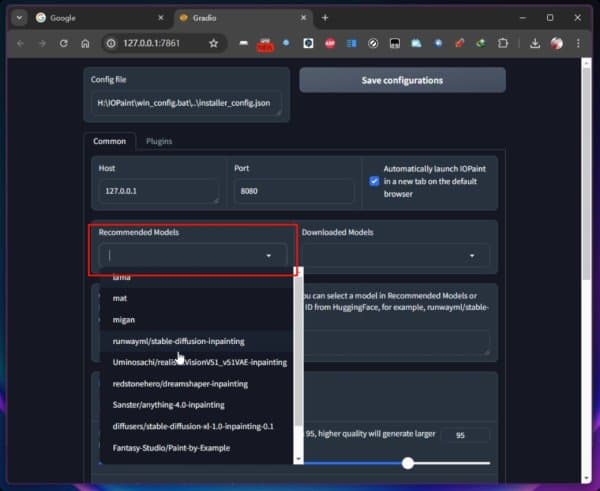600x491 pixels.
Task: Toggle automatically launch IOPaint checkbox
Action: point(374,181)
